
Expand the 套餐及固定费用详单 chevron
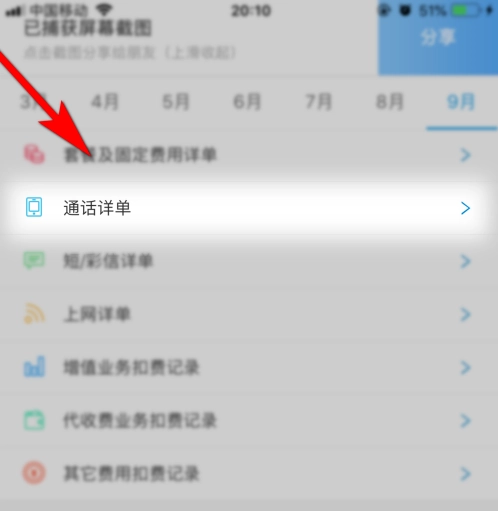(465, 155)
